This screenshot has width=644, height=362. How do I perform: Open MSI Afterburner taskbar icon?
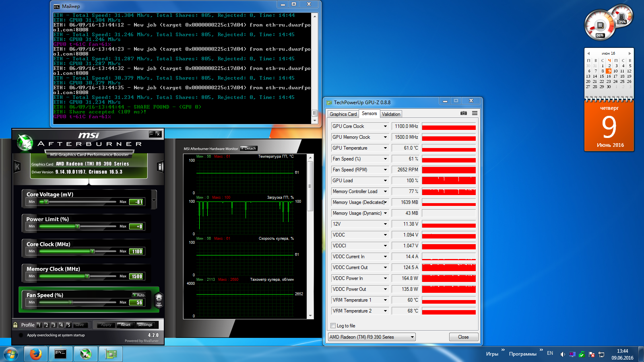86,354
